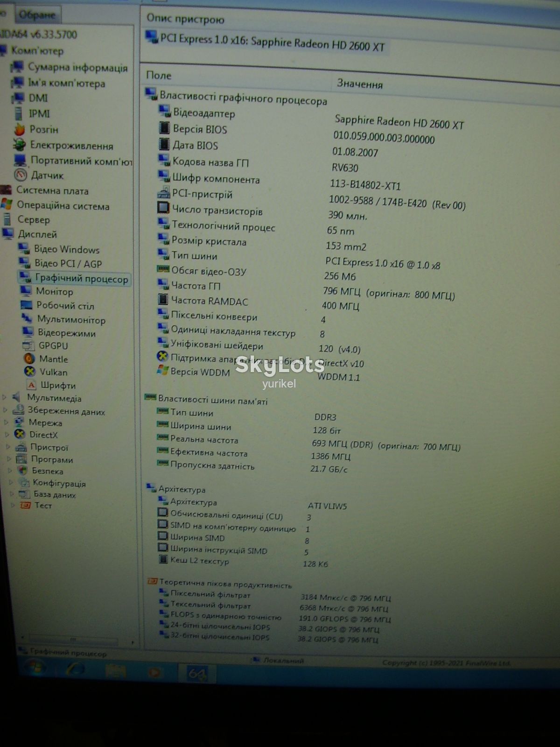Open the Монітор icon
560x747 pixels.
[x=26, y=291]
